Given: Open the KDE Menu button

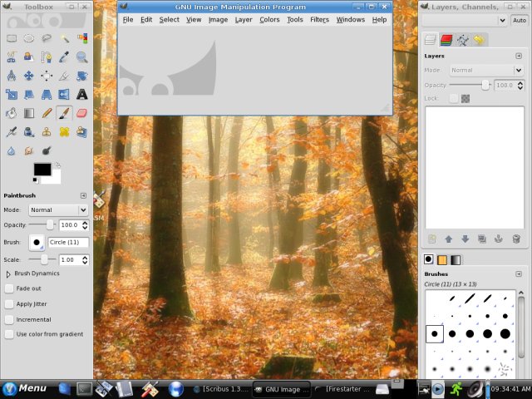Looking at the screenshot, I should pyautogui.click(x=25, y=388).
